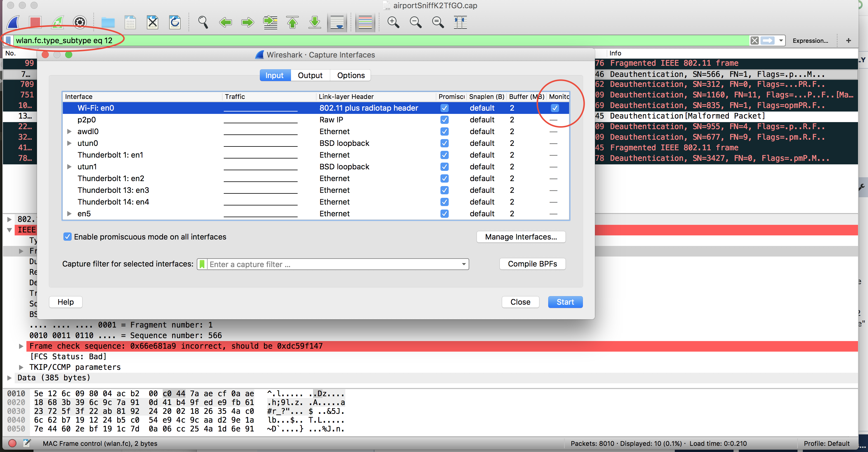Viewport: 868px width, 452px height.
Task: Toggle promiscuous checkbox for awdl0
Action: 445,131
